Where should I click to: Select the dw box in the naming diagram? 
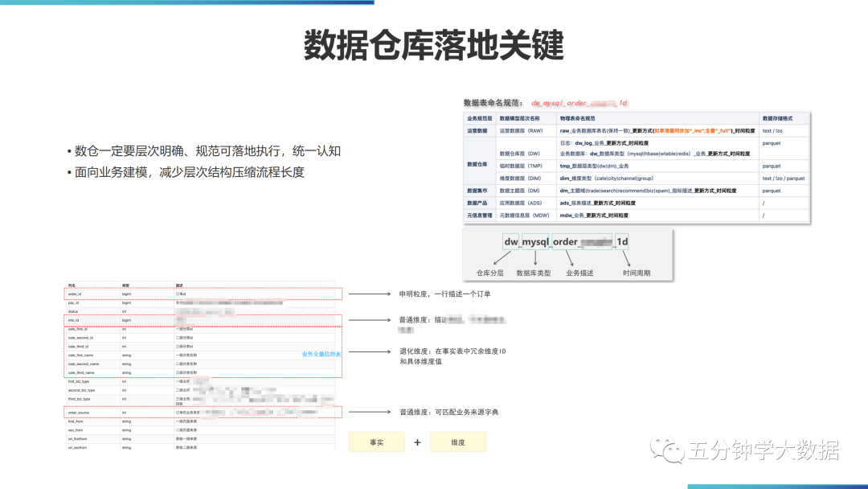click(510, 241)
